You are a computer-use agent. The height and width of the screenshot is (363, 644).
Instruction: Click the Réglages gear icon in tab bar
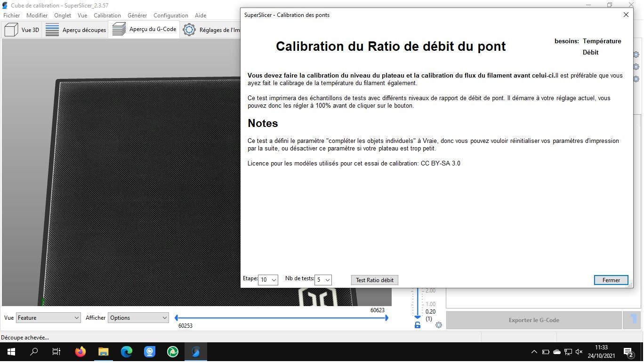pyautogui.click(x=189, y=30)
